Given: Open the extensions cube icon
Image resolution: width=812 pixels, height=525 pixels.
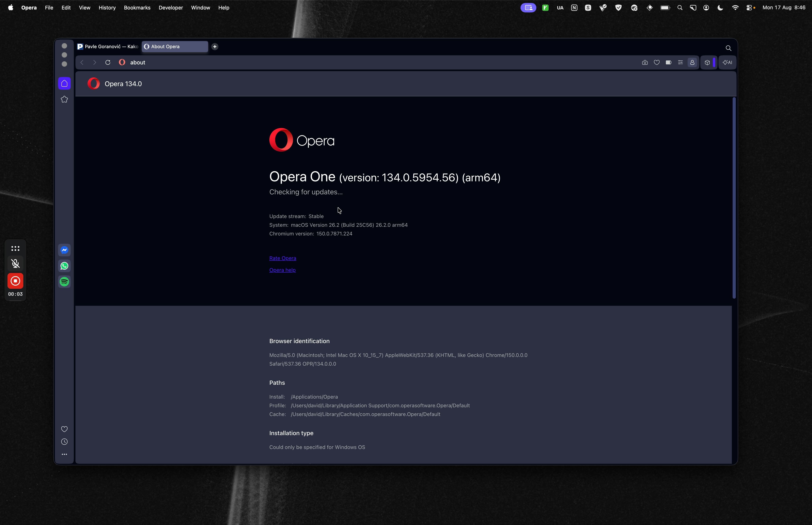Looking at the screenshot, I should tap(707, 62).
